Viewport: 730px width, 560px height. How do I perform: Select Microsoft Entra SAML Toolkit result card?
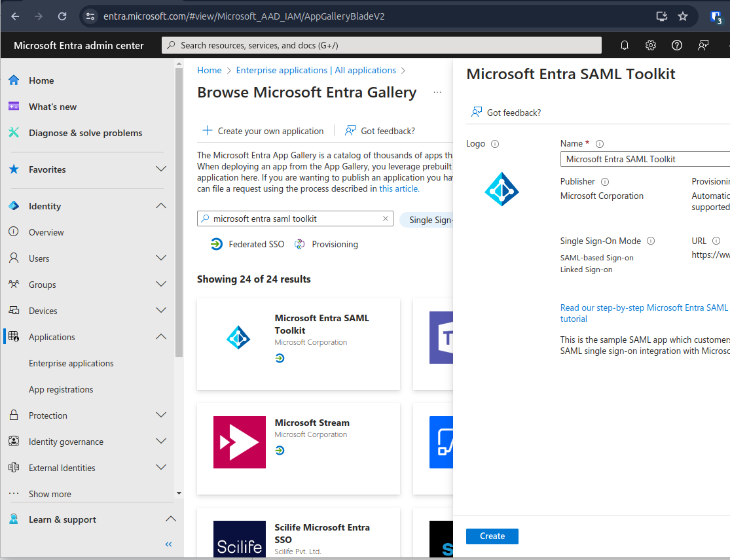point(299,344)
